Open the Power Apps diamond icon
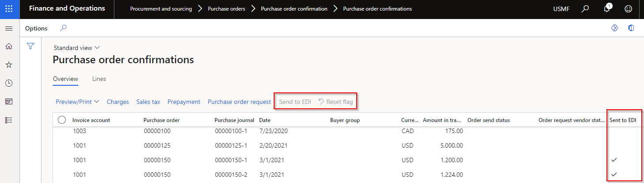 point(614,28)
